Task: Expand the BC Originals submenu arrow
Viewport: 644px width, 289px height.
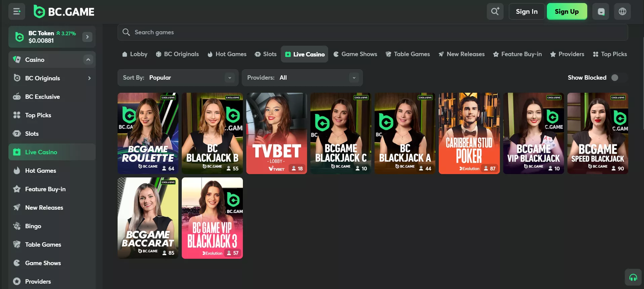Action: (x=89, y=78)
